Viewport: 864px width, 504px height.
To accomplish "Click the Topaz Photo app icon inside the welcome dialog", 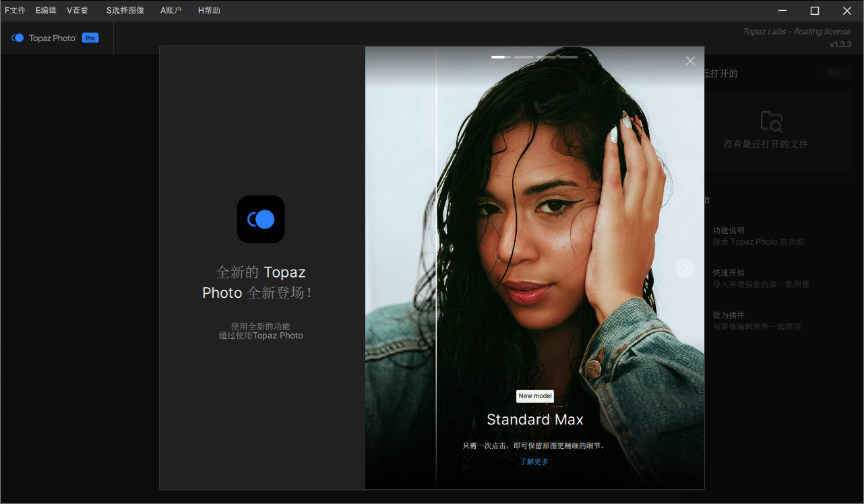I will pos(261,219).
